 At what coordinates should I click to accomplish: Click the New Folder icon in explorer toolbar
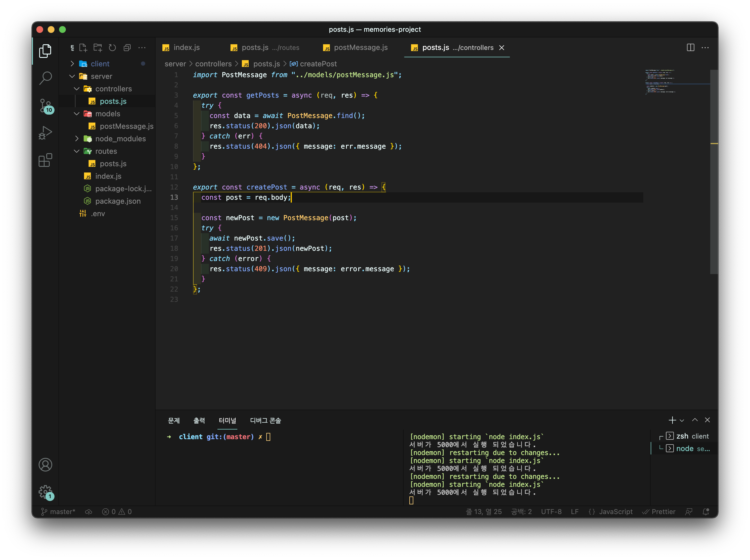(98, 47)
